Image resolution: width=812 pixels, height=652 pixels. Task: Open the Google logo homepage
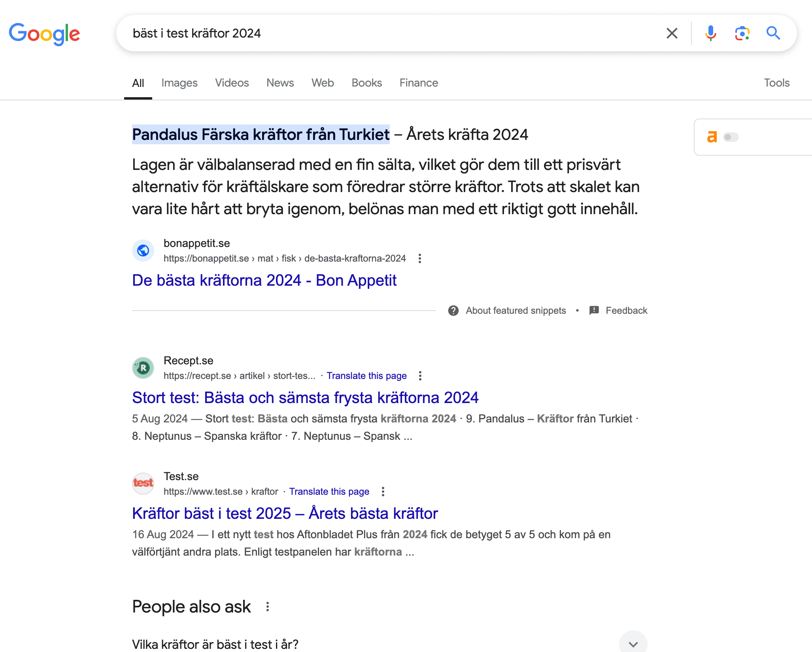(44, 34)
